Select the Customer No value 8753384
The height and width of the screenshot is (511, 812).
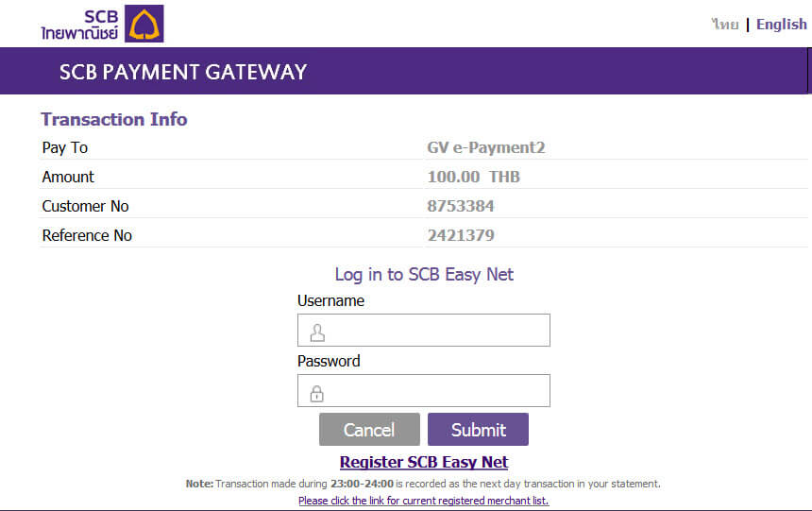click(x=461, y=206)
